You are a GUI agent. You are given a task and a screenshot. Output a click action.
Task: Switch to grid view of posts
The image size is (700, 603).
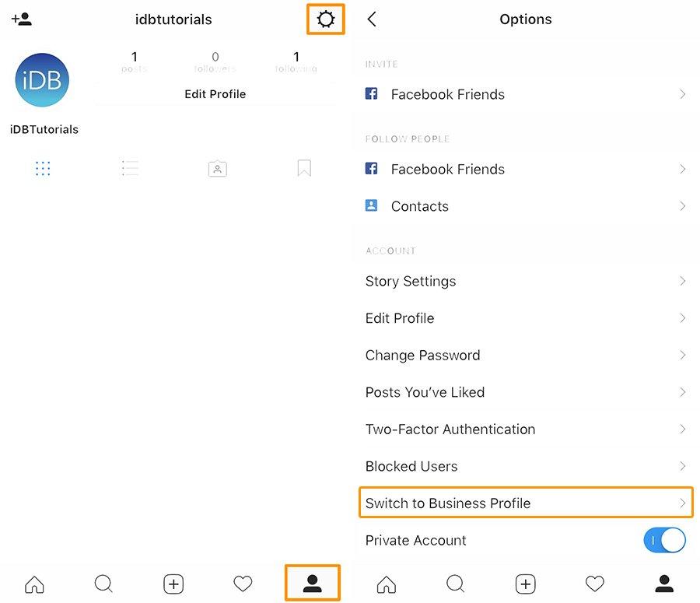[x=43, y=168]
